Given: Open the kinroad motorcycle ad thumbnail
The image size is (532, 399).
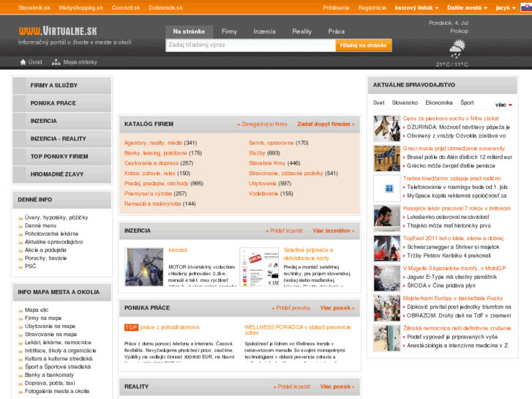Looking at the screenshot, I should (x=144, y=267).
